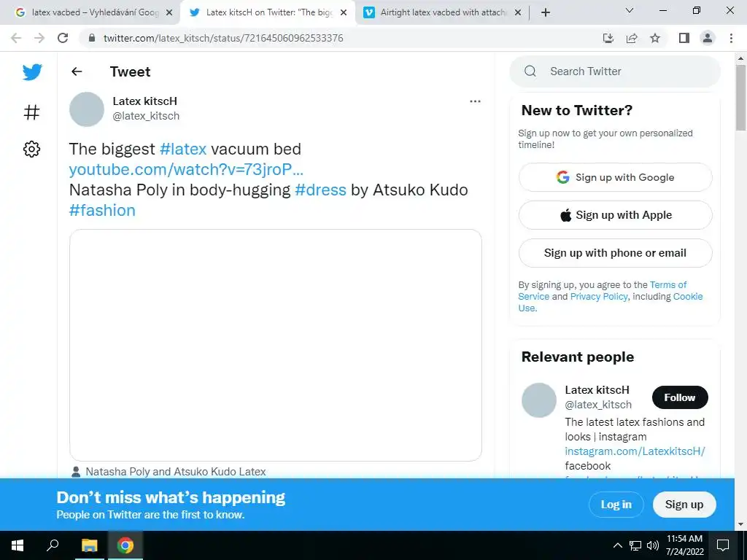This screenshot has width=747, height=560.
Task: Bookmark this page with the star icon
Action: tap(655, 38)
